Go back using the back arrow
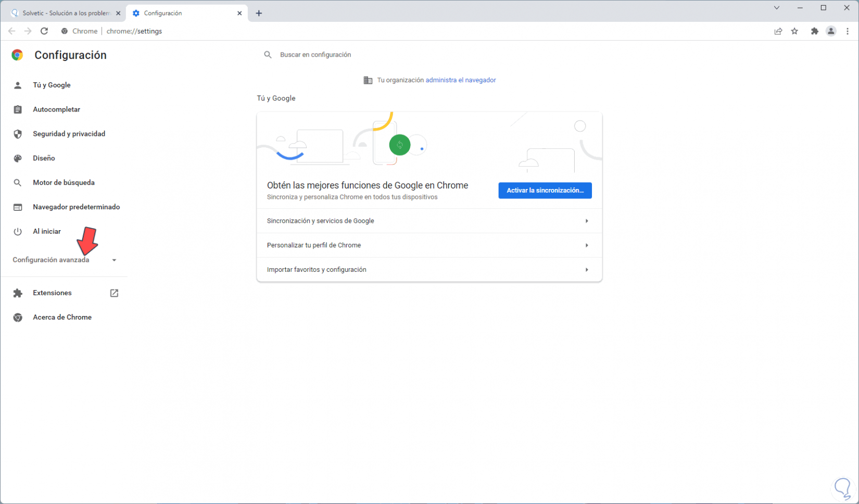 pos(12,31)
